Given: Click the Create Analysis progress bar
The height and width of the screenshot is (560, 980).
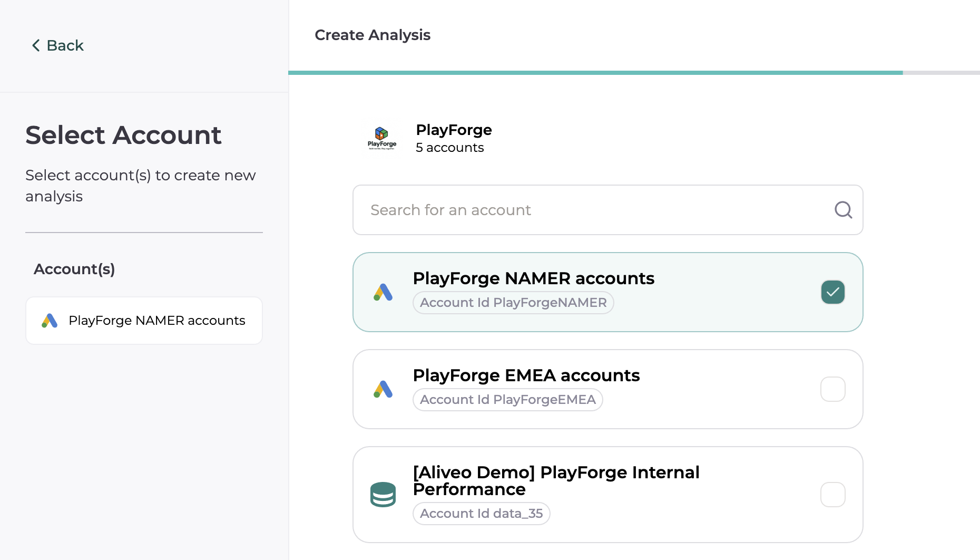Looking at the screenshot, I should (595, 73).
